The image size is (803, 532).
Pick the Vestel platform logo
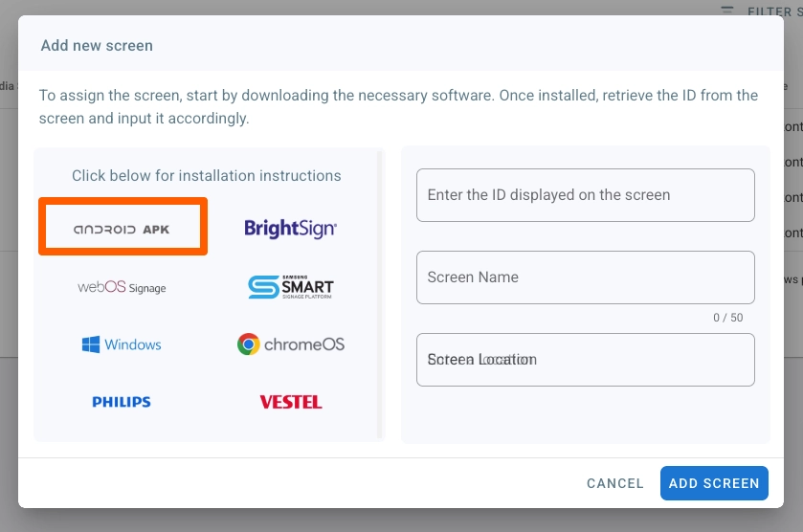tap(290, 402)
